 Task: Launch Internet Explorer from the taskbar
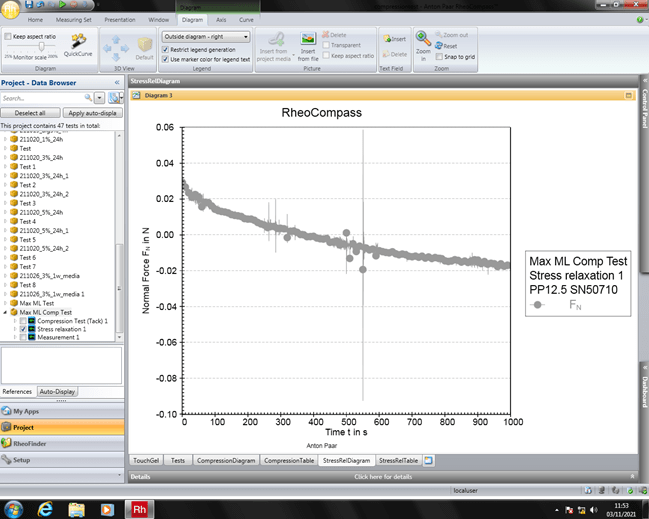[x=45, y=509]
